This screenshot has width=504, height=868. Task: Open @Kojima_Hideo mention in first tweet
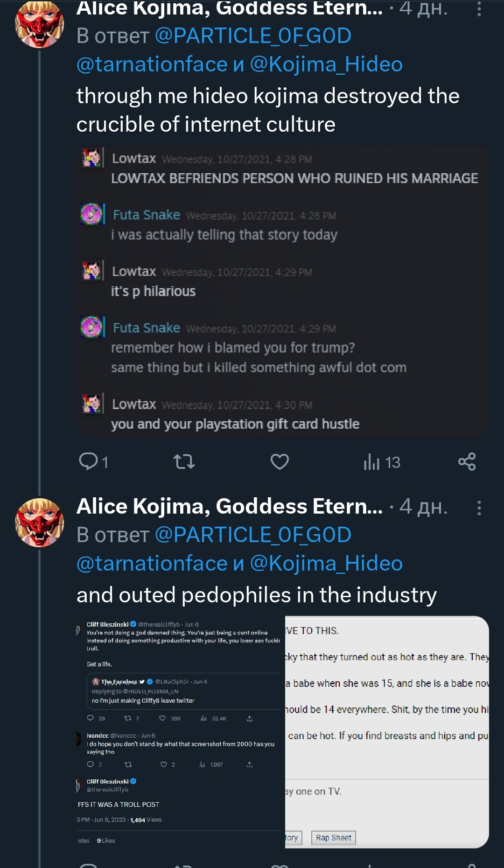326,64
